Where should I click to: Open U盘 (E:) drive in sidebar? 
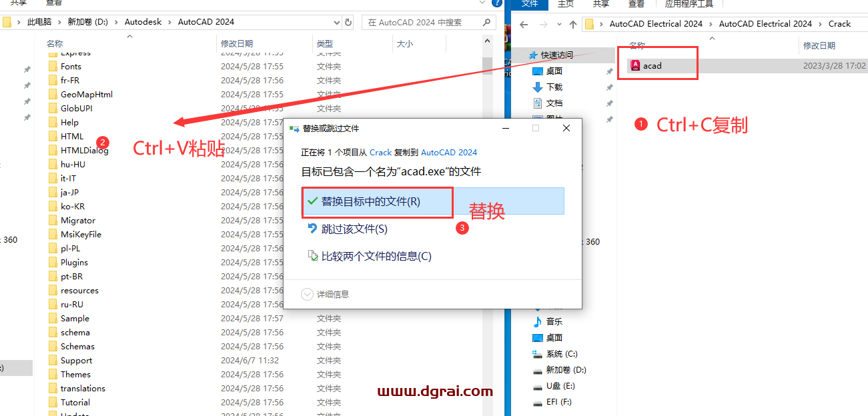coord(553,386)
